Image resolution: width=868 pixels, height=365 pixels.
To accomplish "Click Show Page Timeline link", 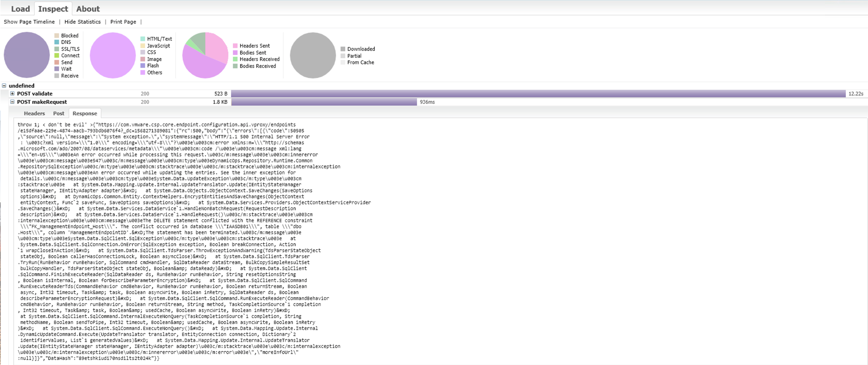I will click(x=29, y=22).
